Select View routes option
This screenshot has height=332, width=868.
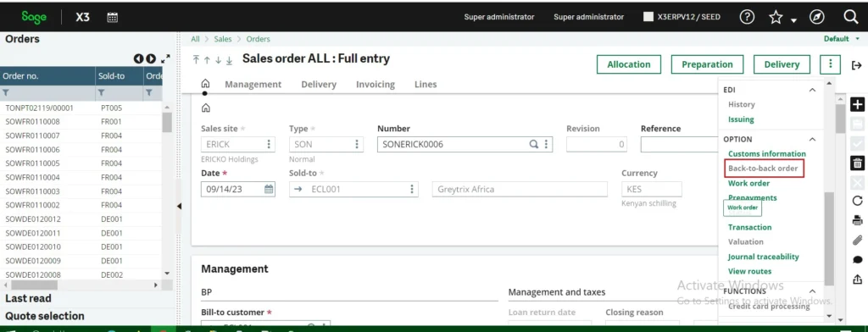click(749, 271)
